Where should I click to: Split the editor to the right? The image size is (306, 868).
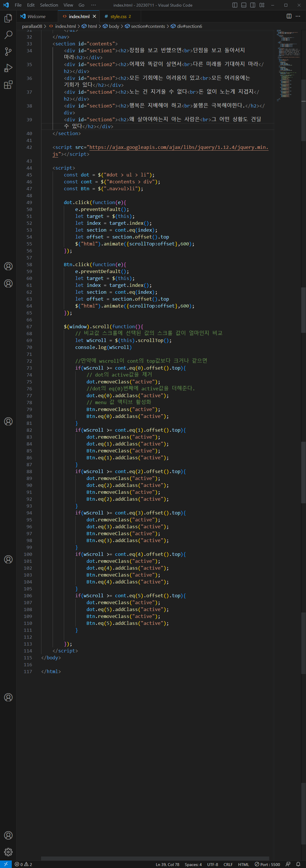pyautogui.click(x=289, y=16)
